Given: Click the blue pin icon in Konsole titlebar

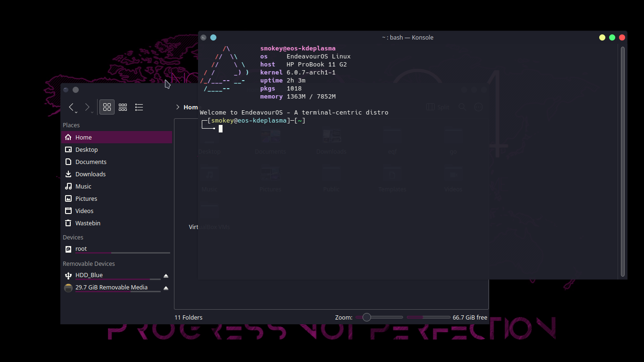Looking at the screenshot, I should tap(213, 38).
